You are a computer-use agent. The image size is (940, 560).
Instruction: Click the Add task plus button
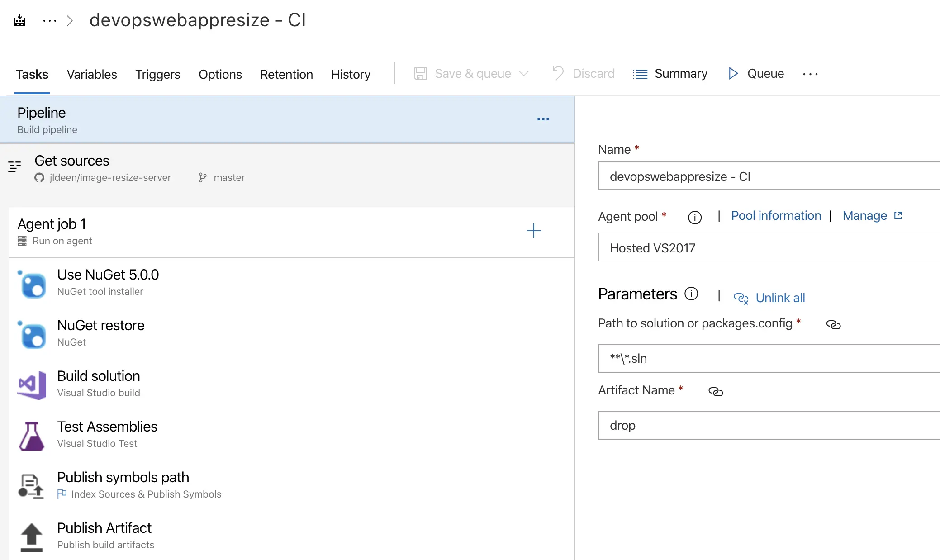[533, 230]
